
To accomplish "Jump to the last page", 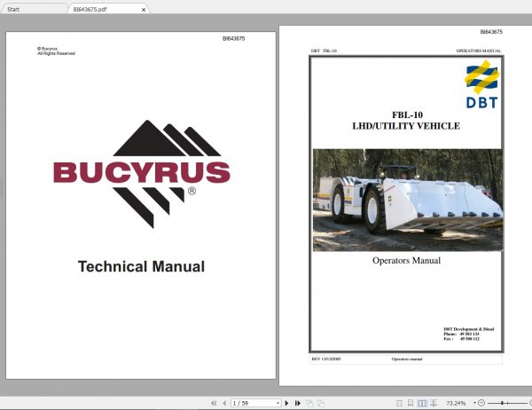I will point(298,403).
